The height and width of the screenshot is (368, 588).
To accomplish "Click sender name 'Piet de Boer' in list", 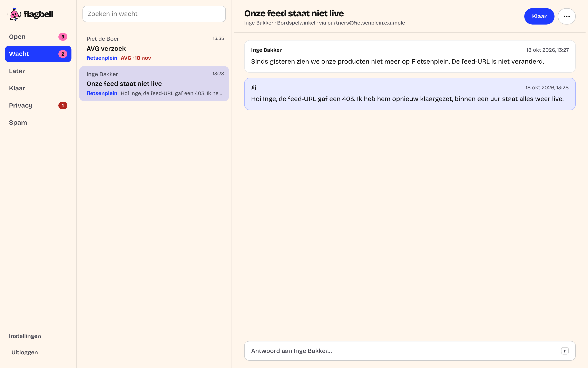I will pos(103,39).
